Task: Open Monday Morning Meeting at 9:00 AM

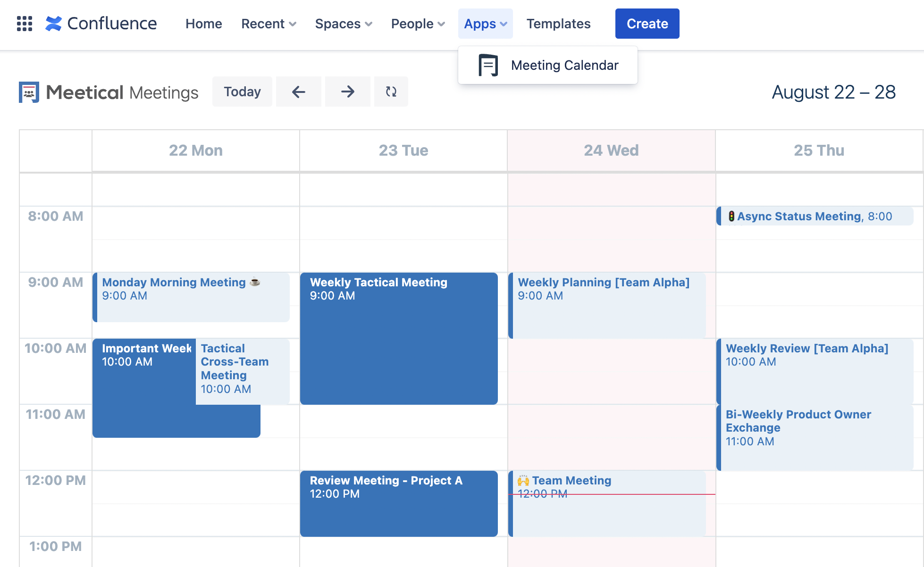Action: coord(191,296)
